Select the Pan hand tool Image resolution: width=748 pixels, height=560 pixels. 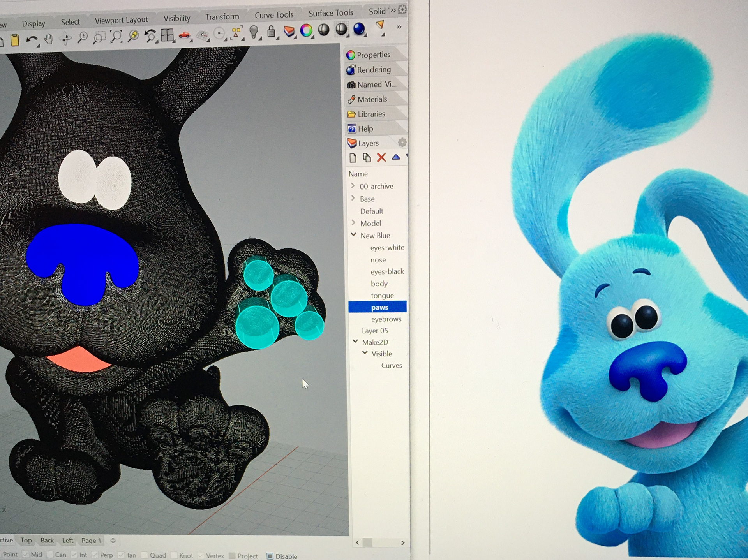coord(48,39)
